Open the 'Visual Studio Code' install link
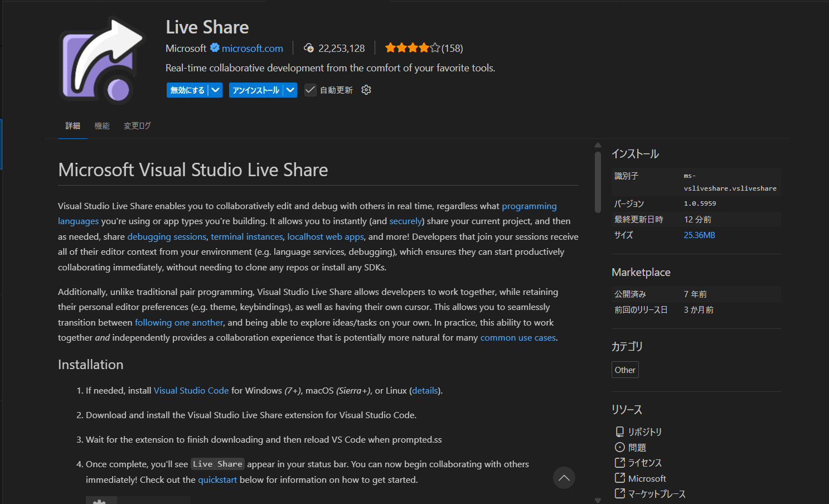This screenshot has width=829, height=504. tap(191, 391)
